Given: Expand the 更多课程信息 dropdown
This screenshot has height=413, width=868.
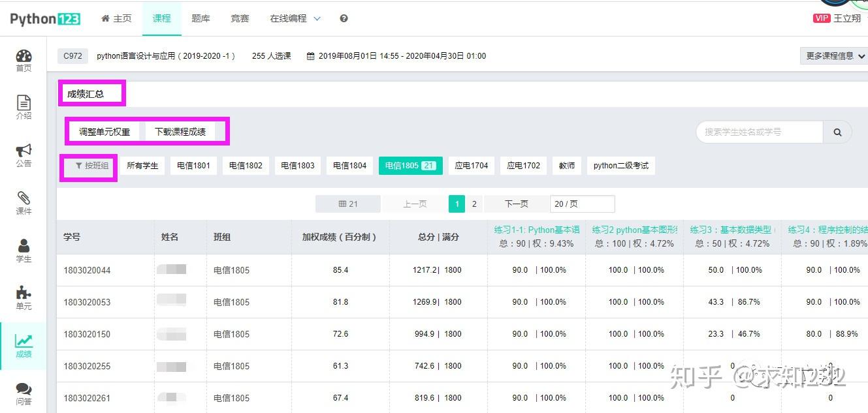Looking at the screenshot, I should (x=833, y=55).
